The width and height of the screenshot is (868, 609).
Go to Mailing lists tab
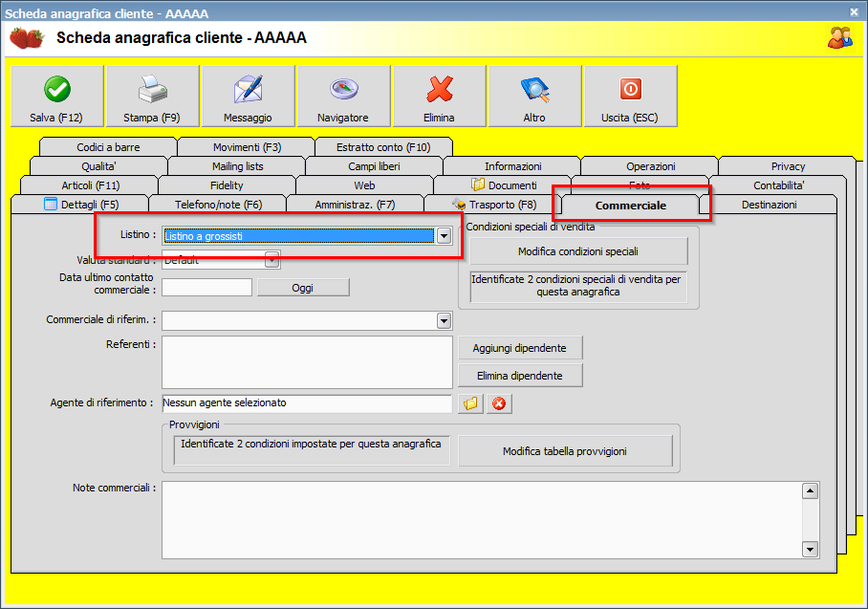pos(237,166)
